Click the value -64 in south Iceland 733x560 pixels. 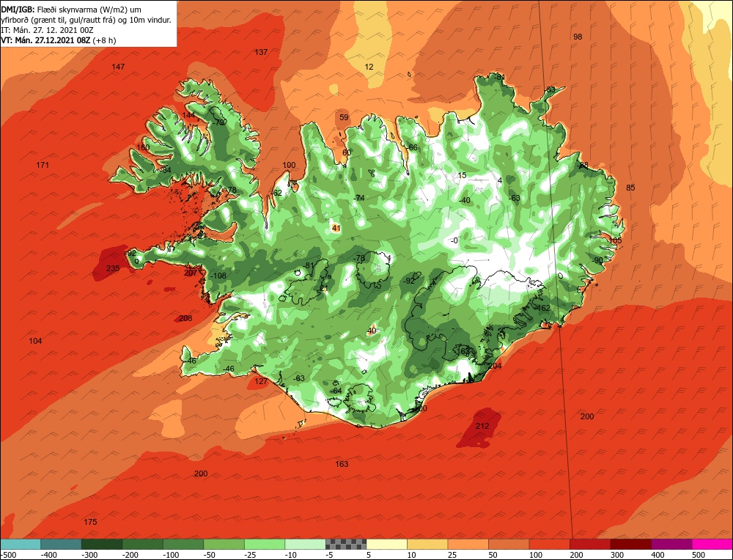[x=336, y=391]
